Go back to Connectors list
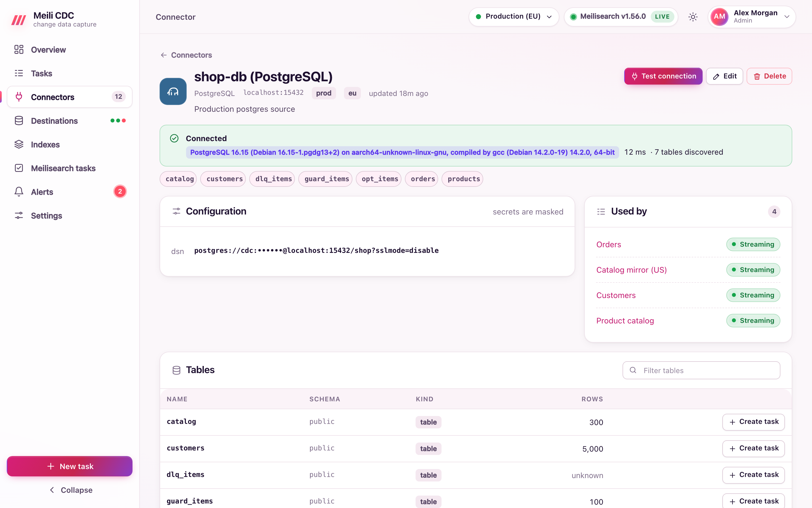Viewport: 812px width, 508px height. pyautogui.click(x=186, y=55)
